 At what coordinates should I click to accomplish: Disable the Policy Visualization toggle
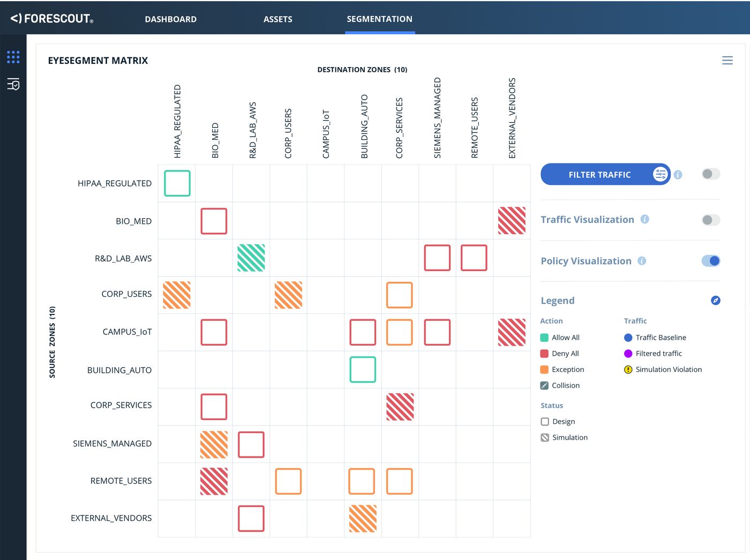[710, 261]
